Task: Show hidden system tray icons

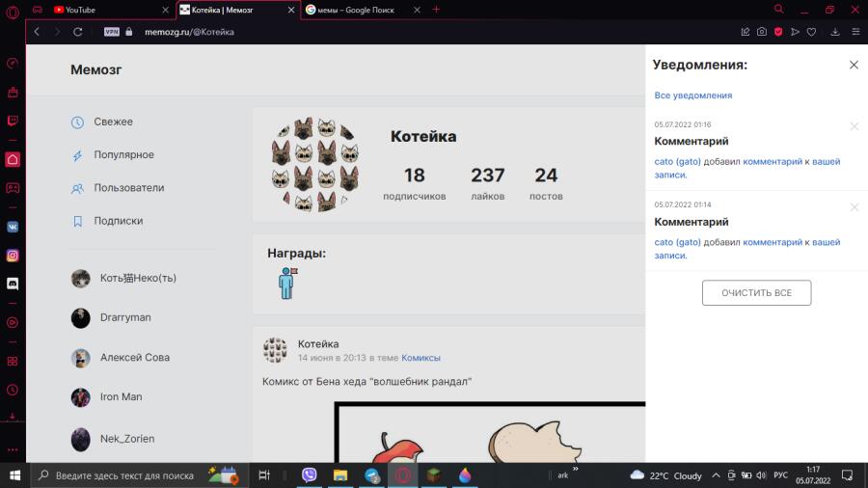Action: click(716, 475)
